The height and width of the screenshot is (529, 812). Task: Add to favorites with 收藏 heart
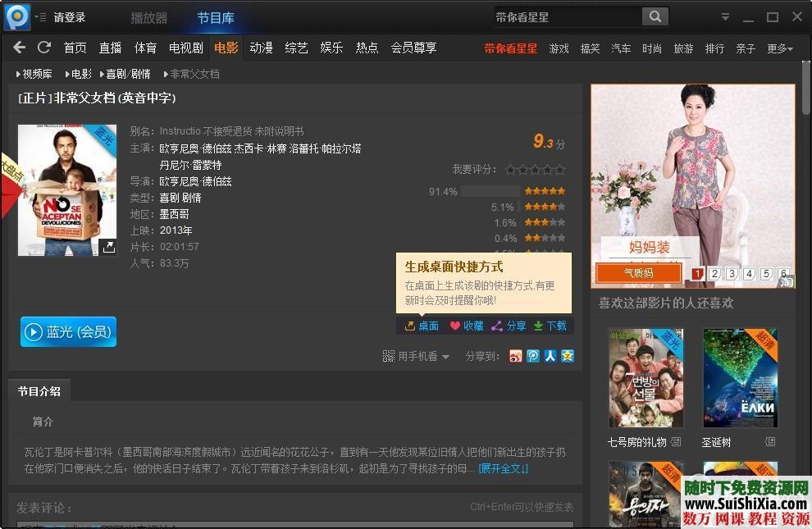click(467, 326)
